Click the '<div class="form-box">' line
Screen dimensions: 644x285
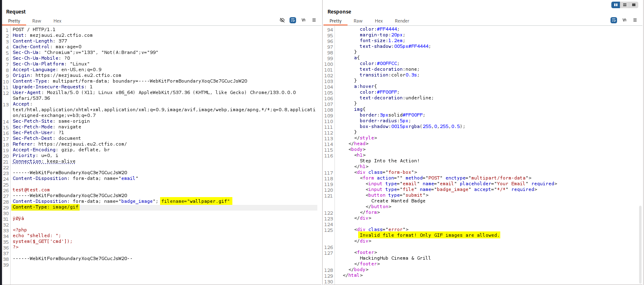tap(386, 172)
